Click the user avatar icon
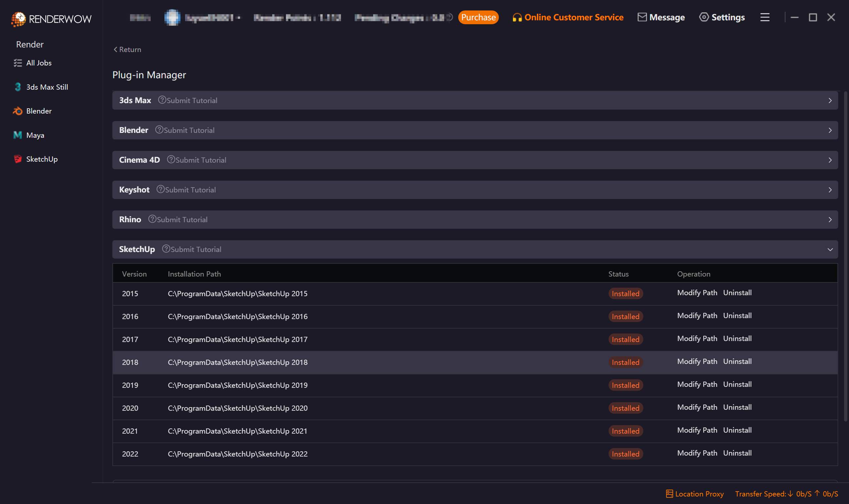Viewport: 849px width, 504px height. pyautogui.click(x=172, y=17)
